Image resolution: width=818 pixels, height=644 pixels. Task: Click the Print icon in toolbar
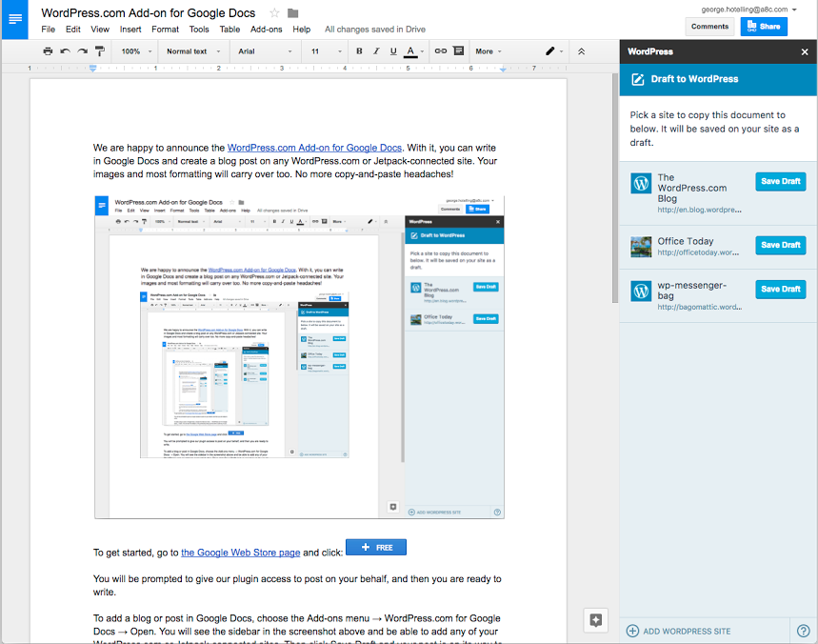[48, 51]
